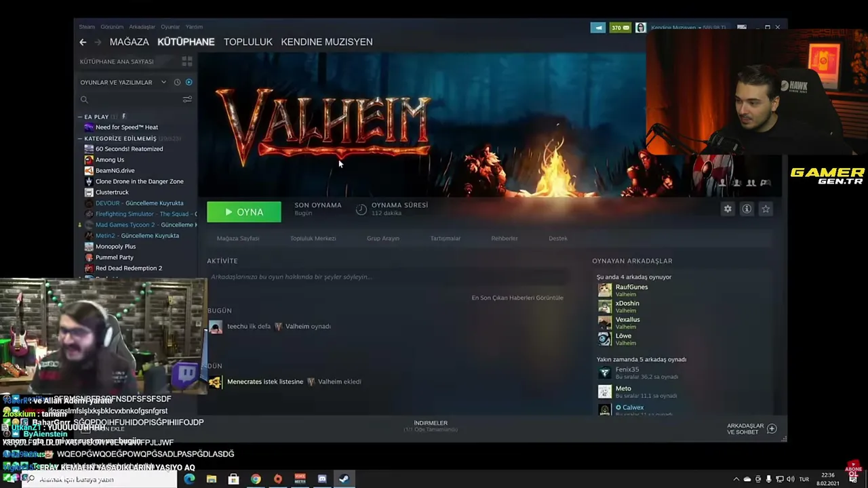This screenshot has height=488, width=868.
Task: Click the library search magnifier icon
Action: [x=84, y=100]
